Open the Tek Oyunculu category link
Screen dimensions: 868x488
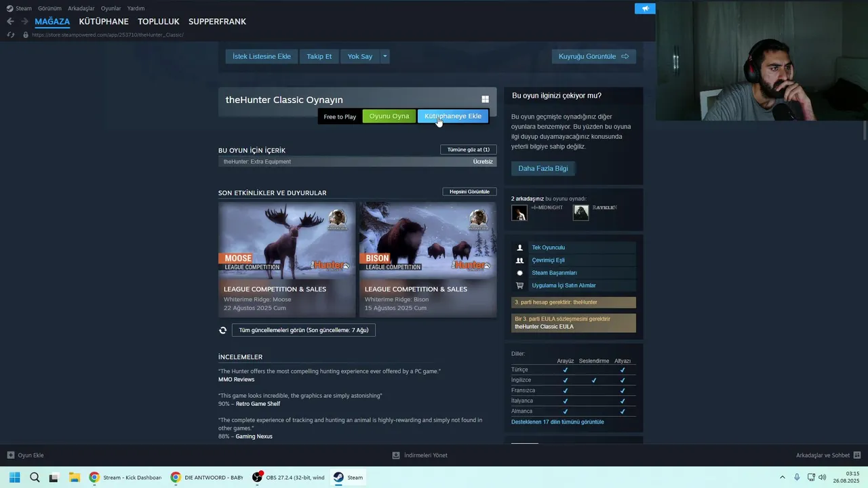click(x=549, y=247)
